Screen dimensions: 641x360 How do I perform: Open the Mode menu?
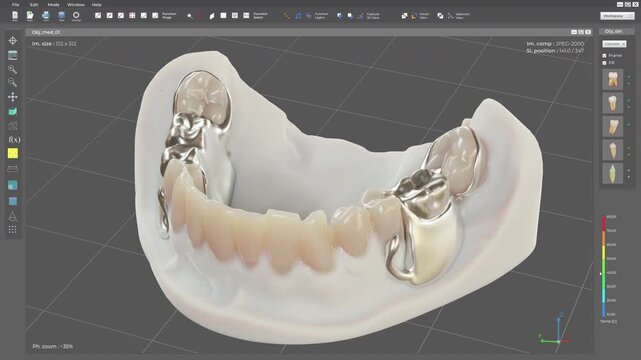click(54, 5)
